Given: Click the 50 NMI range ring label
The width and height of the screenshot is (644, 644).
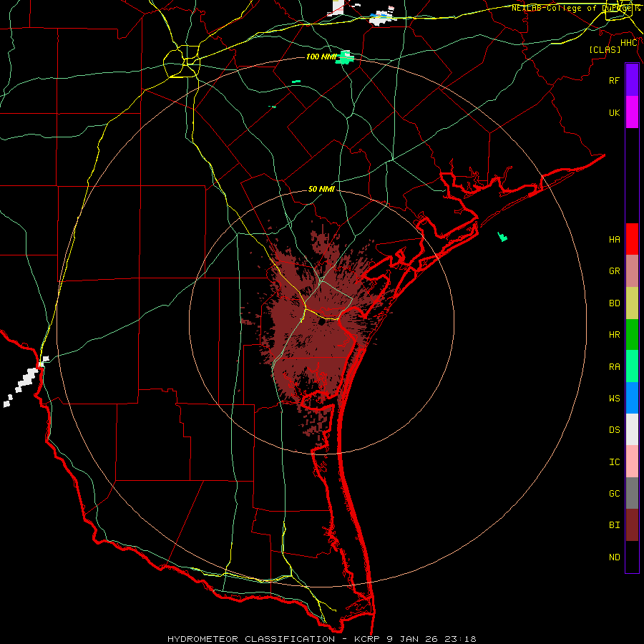Looking at the screenshot, I should [x=321, y=189].
